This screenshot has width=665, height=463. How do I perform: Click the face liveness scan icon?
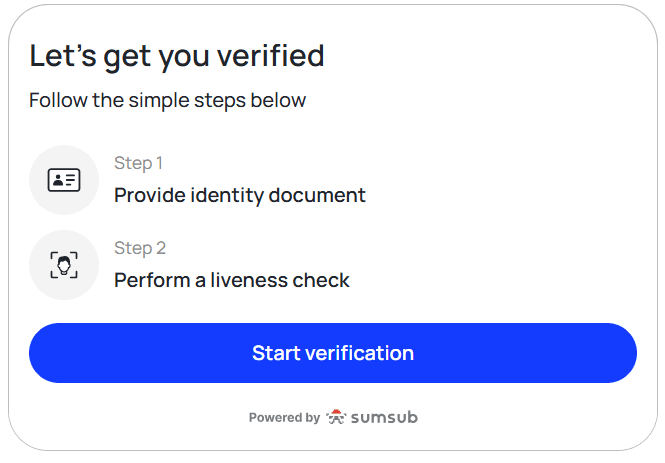click(x=64, y=265)
